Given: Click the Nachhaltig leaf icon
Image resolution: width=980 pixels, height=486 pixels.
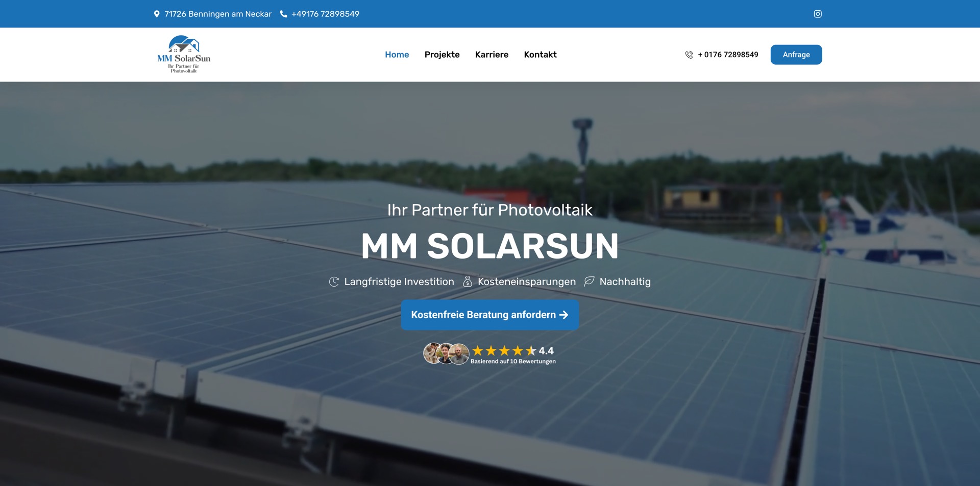Looking at the screenshot, I should click(x=589, y=282).
